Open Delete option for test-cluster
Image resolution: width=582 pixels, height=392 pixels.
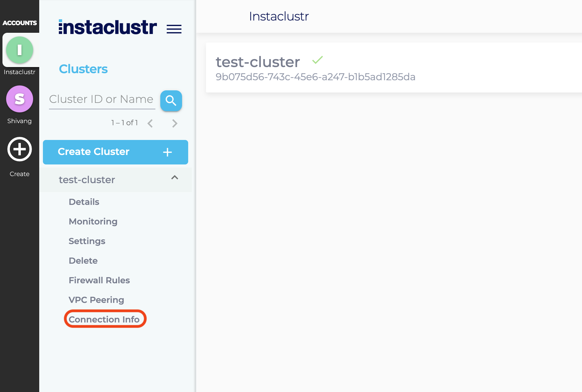pos(83,260)
